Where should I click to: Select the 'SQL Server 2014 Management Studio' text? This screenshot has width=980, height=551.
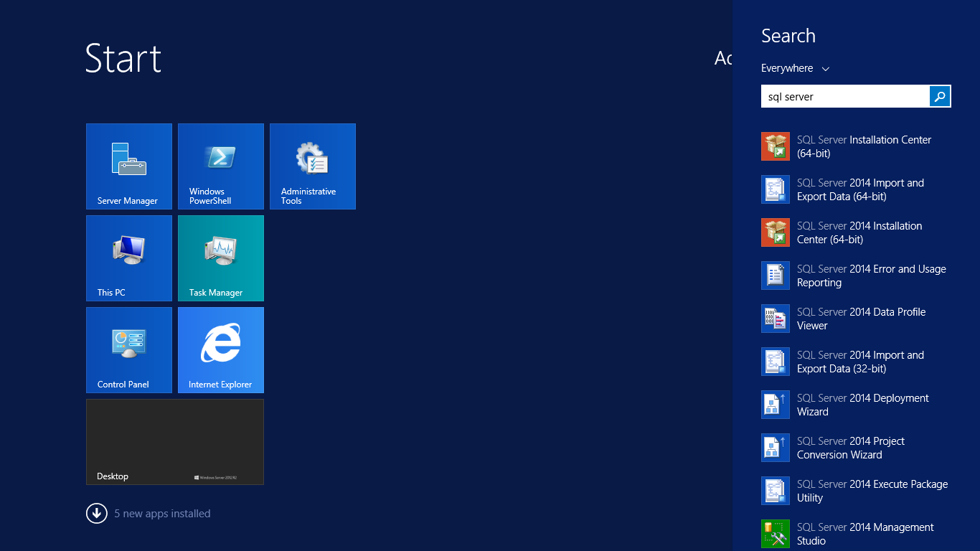pos(865,534)
